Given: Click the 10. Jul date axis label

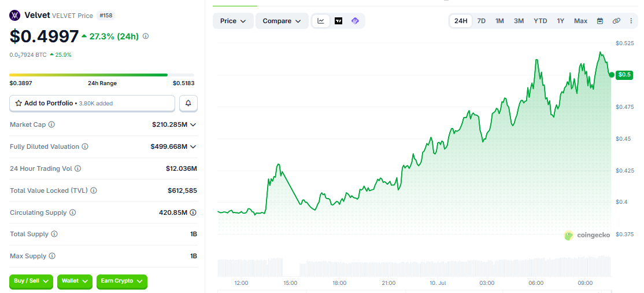Looking at the screenshot, I should point(438,283).
